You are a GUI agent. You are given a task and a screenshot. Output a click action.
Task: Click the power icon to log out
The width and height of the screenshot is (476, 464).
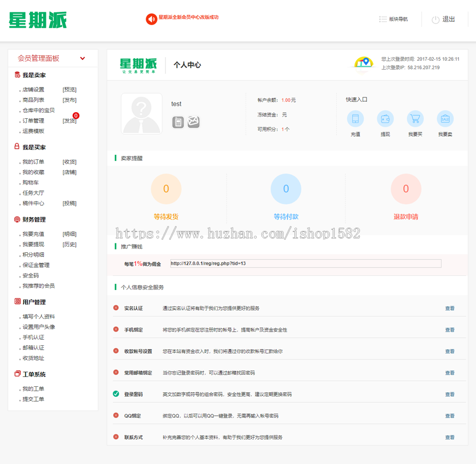436,20
